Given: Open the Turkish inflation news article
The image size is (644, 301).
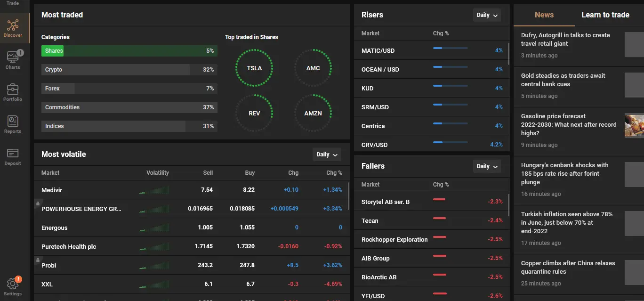Looking at the screenshot, I should coord(579,228).
